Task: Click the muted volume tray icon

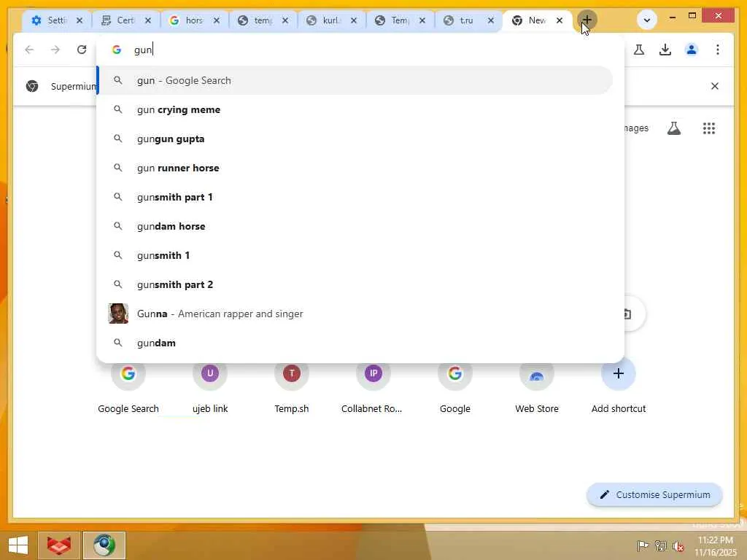Action: (678, 545)
